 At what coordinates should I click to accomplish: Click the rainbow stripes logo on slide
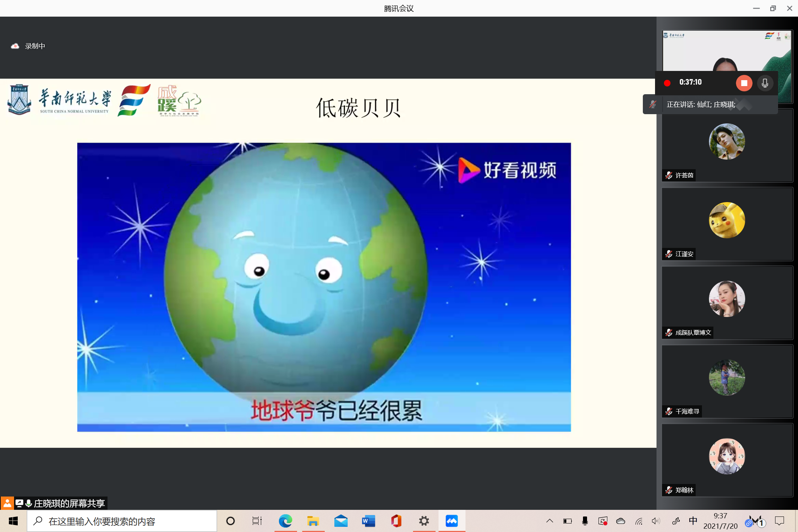coord(134,100)
